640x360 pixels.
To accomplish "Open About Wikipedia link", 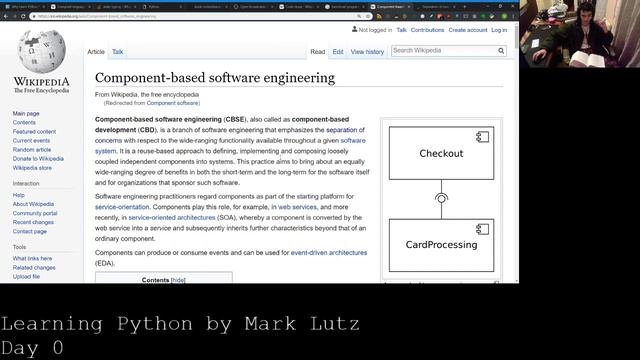I will click(33, 204).
